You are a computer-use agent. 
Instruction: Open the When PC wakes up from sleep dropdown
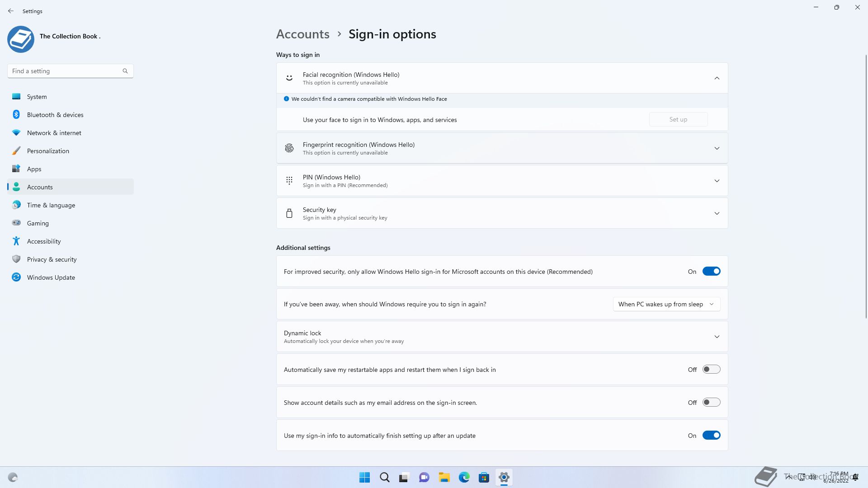pos(666,304)
